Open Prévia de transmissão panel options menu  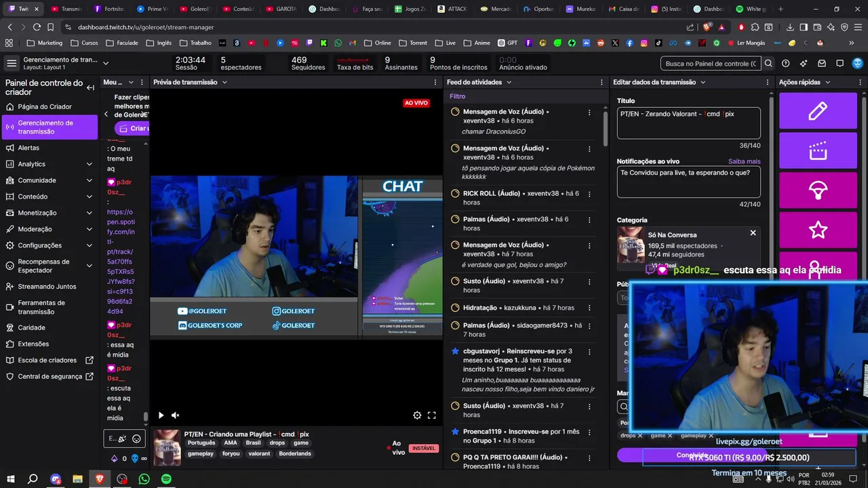(x=437, y=82)
